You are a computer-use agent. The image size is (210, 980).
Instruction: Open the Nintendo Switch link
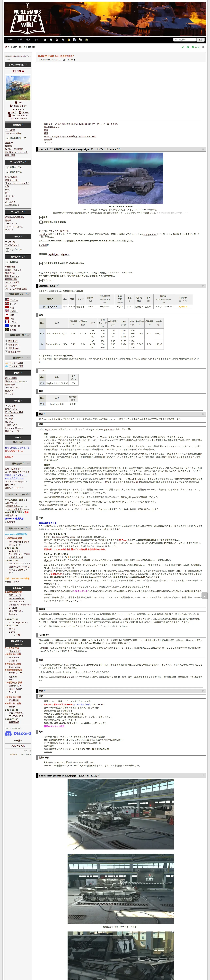(18, 119)
